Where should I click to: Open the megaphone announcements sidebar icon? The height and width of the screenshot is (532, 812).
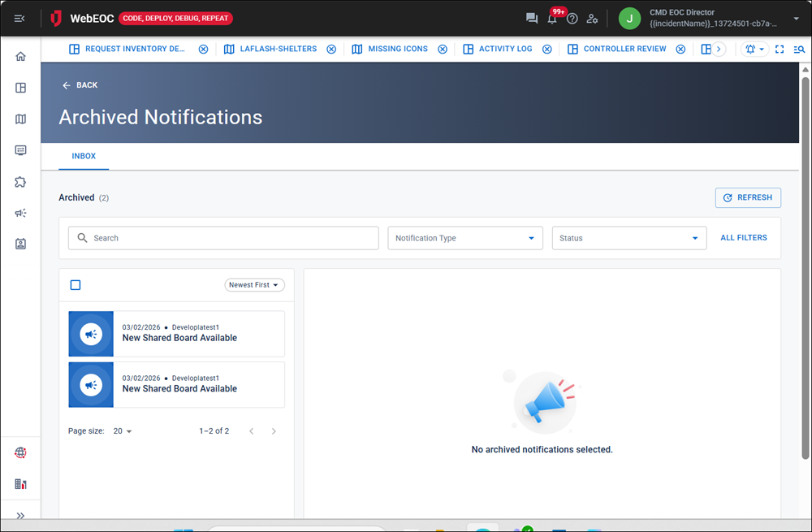[x=20, y=213]
